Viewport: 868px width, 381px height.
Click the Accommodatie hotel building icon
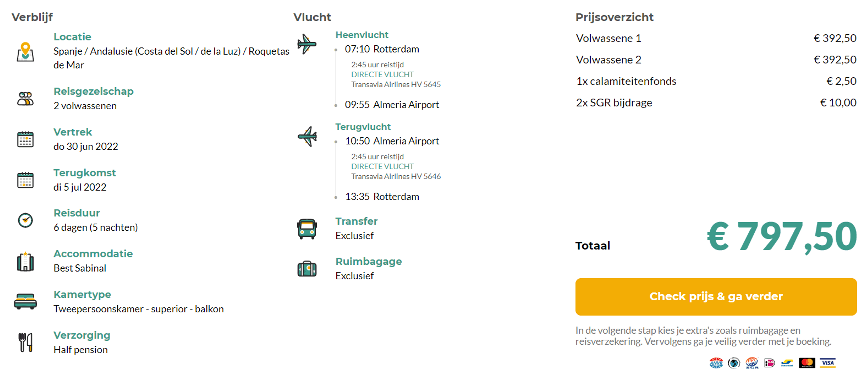click(x=25, y=261)
